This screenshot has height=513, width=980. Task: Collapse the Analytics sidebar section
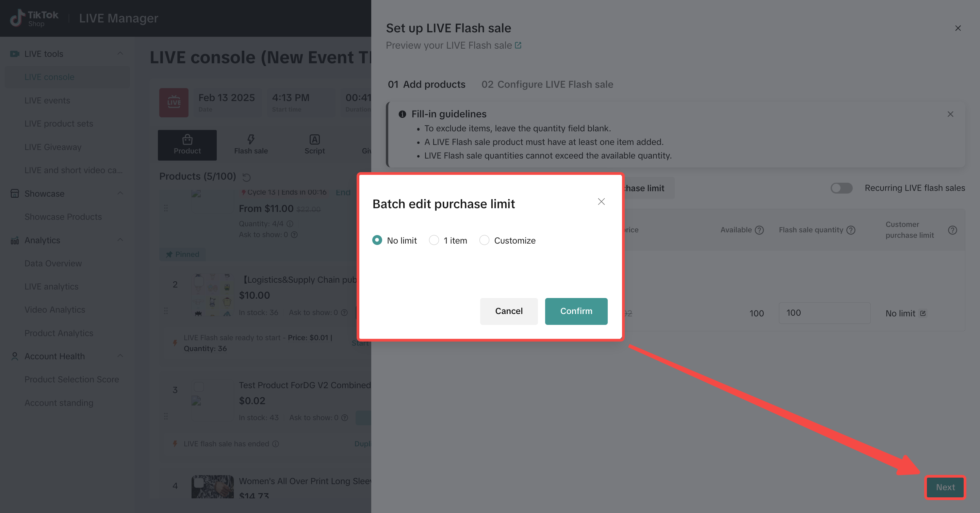tap(120, 240)
